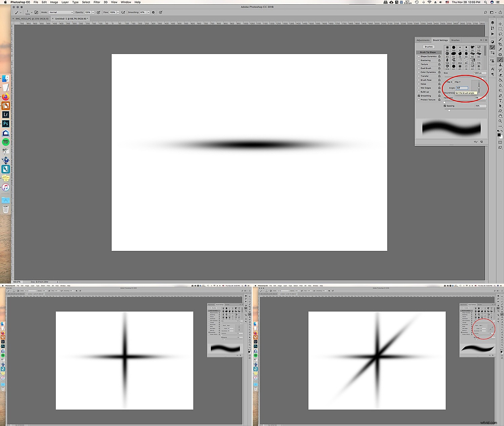The width and height of the screenshot is (504, 426).
Task: Pick the Eyedropper tool
Action: (500, 49)
